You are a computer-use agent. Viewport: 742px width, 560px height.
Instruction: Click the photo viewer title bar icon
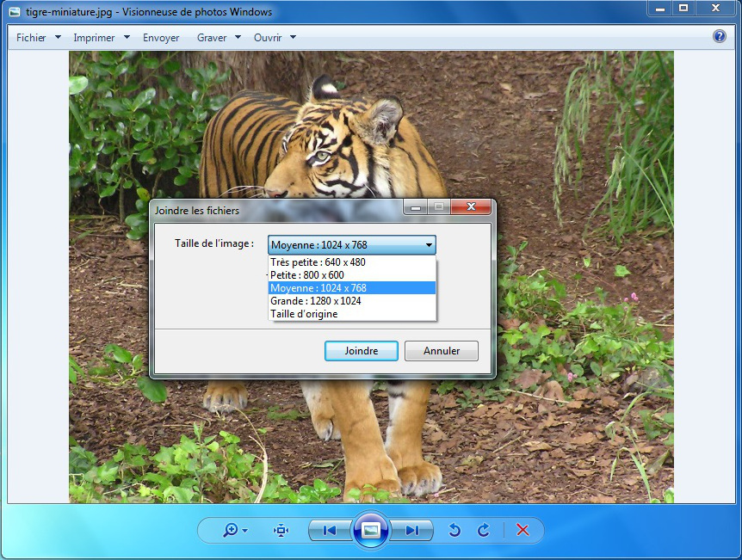(15, 11)
